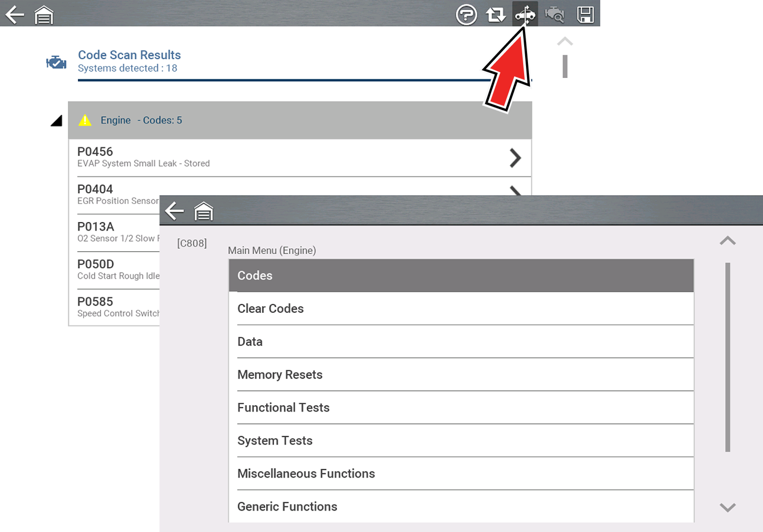Open the Data menu option
This screenshot has height=532, width=763.
[461, 342]
